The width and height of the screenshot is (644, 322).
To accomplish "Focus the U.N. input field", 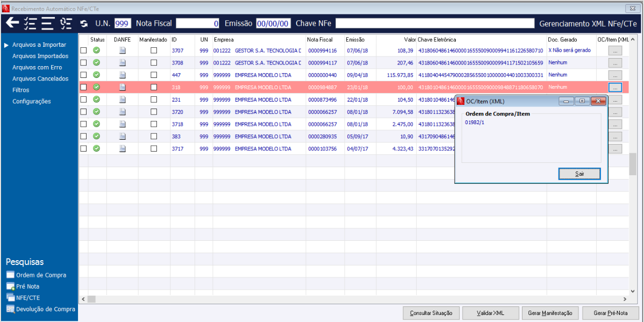I will tap(123, 24).
